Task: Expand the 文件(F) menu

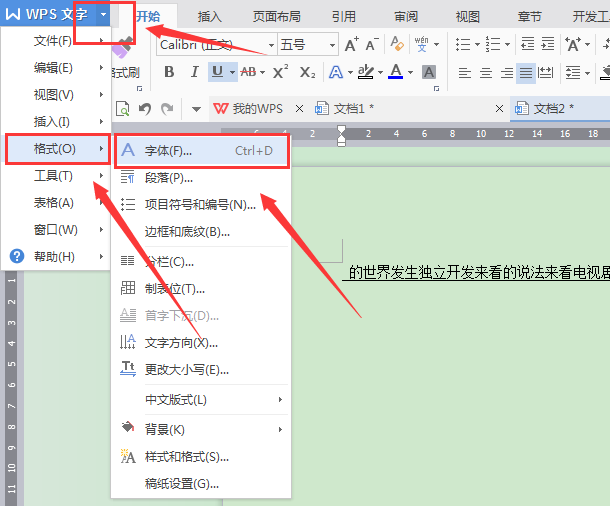Action: point(56,40)
